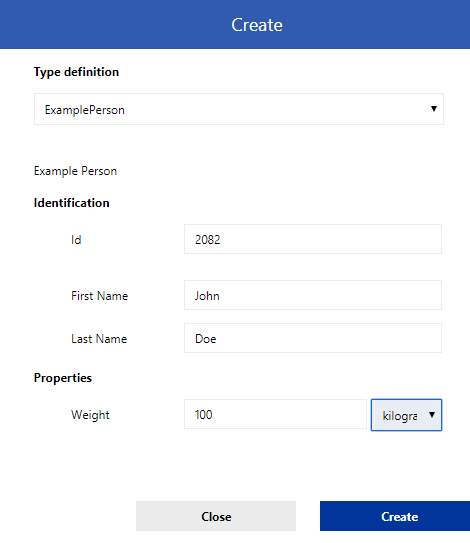This screenshot has width=470, height=543.
Task: Click the weight unit dropdown arrow
Action: 432,415
